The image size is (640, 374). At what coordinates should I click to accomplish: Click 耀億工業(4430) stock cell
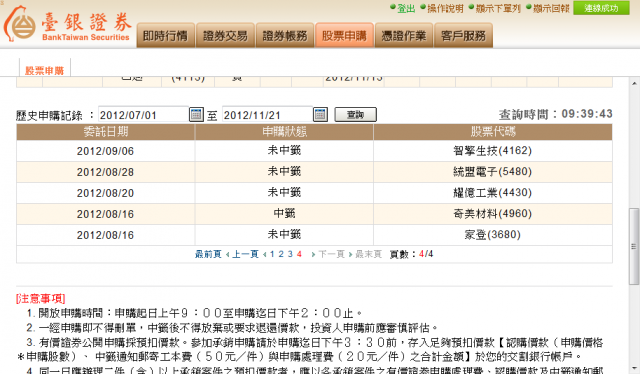pos(493,193)
